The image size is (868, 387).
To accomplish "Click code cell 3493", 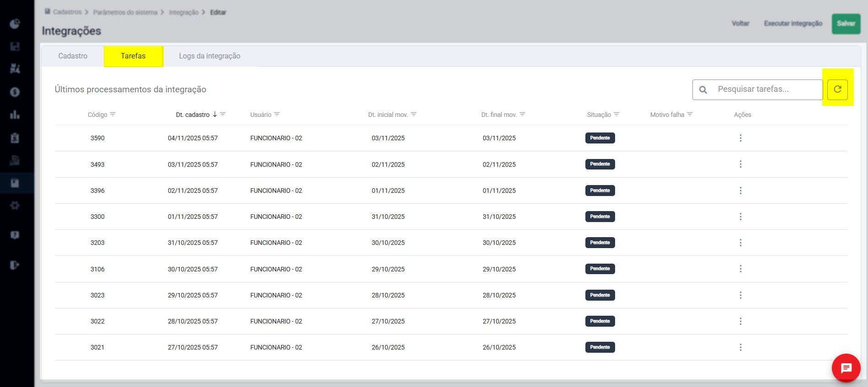I will point(97,164).
